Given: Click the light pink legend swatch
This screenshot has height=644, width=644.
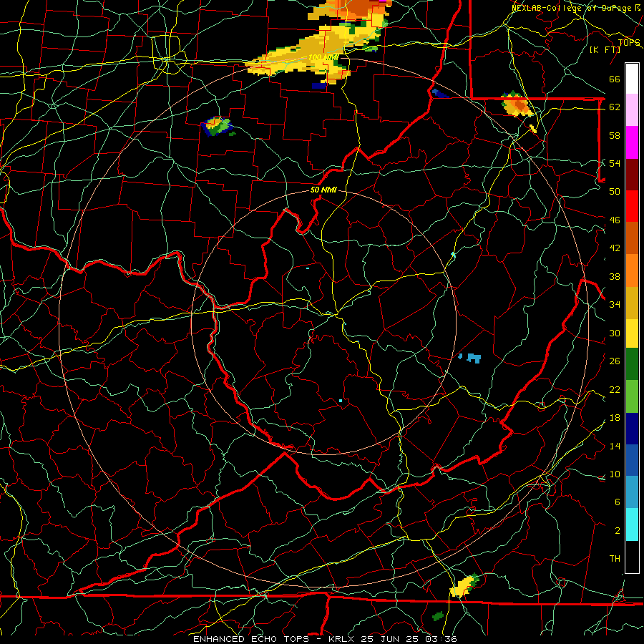Looking at the screenshot, I should click(632, 110).
